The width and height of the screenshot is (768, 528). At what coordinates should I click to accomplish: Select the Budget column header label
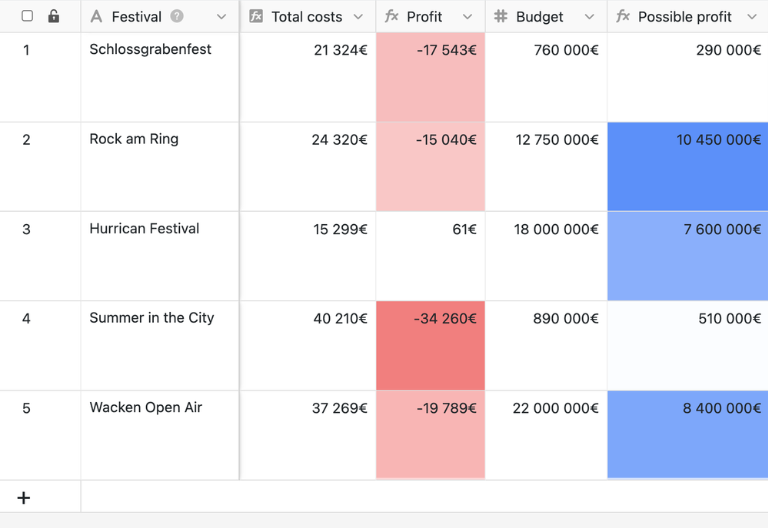point(539,17)
